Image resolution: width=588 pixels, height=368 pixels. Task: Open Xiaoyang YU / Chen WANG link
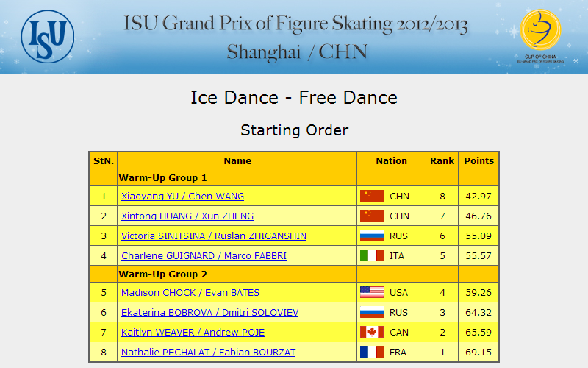pos(182,197)
